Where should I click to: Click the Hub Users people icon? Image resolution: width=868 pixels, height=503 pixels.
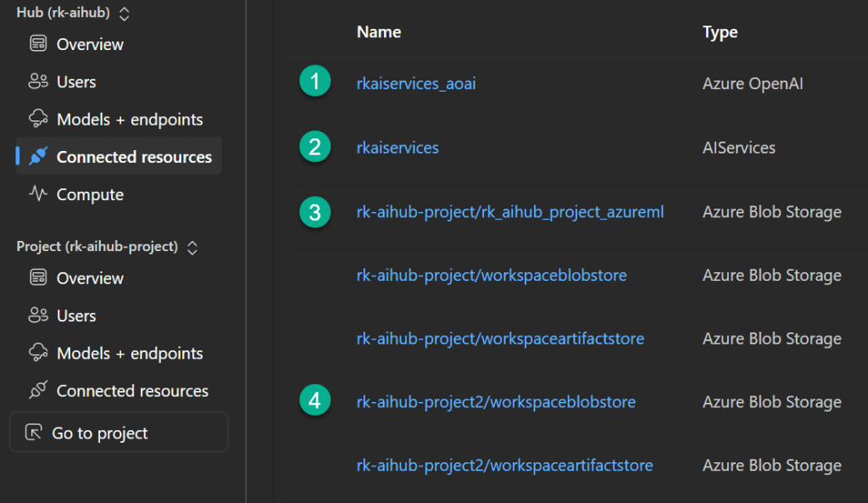37,82
